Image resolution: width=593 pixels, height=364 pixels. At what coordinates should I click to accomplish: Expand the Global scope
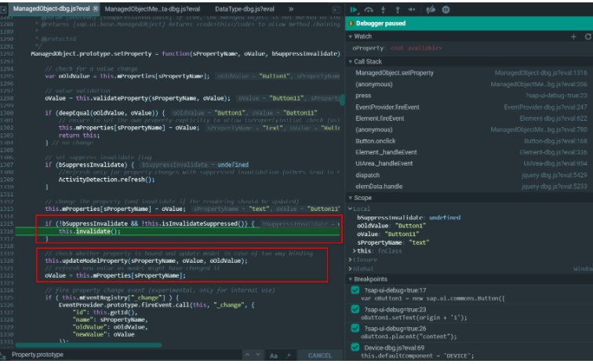[x=350, y=269]
